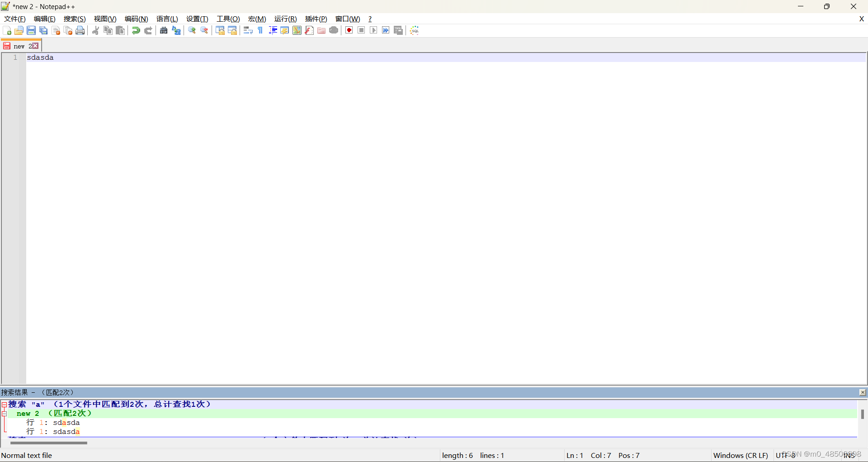Click Normal text file status entry

tap(27, 455)
